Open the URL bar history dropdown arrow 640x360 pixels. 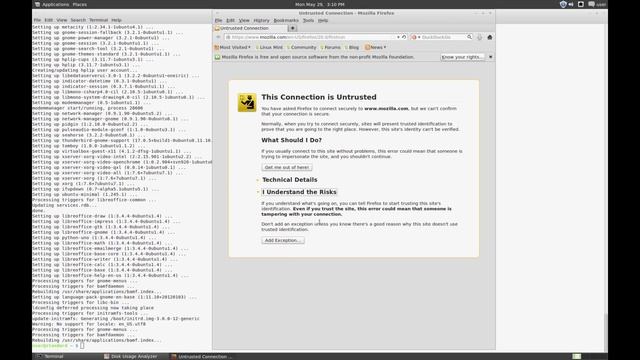pyautogui.click(x=398, y=37)
